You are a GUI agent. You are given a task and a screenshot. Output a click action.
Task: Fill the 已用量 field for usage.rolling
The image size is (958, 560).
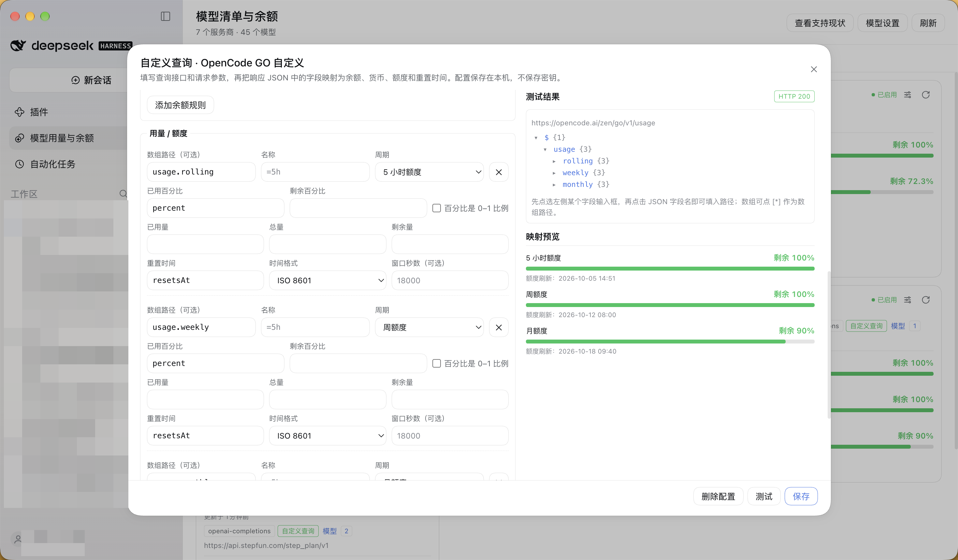(205, 244)
